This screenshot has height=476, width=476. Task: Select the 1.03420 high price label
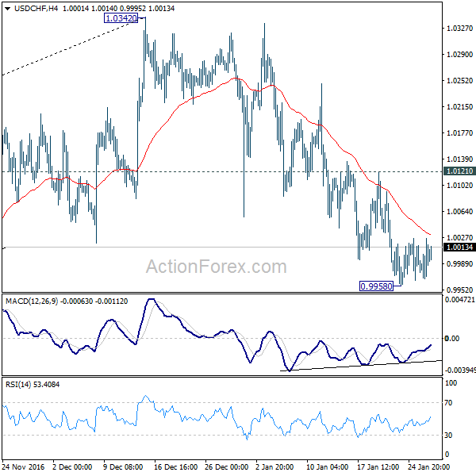click(x=121, y=18)
